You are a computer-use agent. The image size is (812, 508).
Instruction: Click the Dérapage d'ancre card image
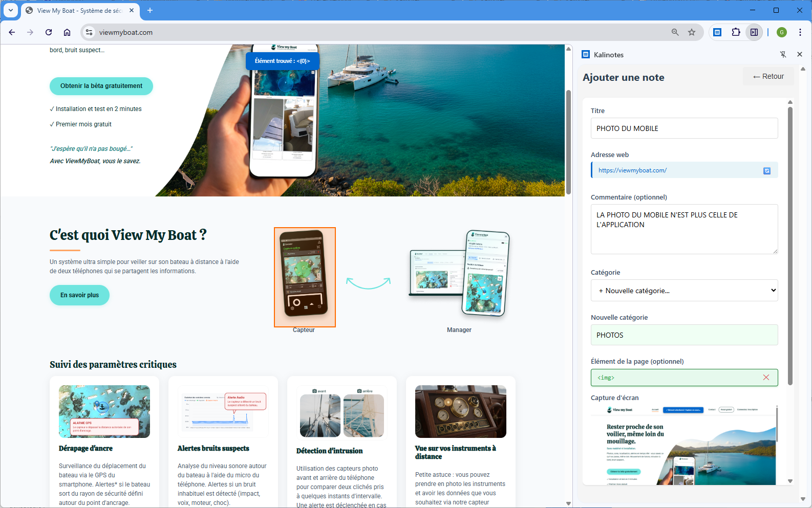coord(104,411)
